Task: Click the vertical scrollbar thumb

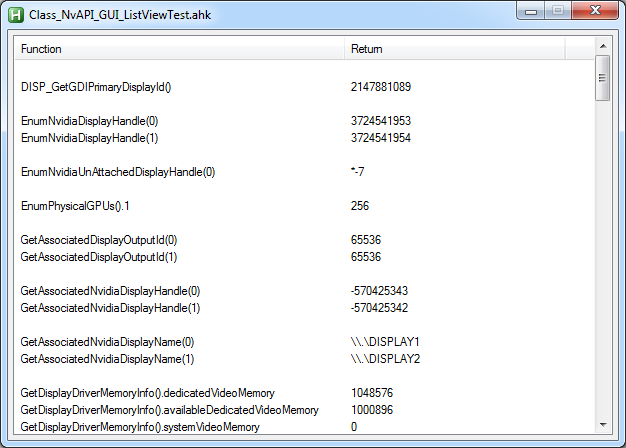Action: point(602,78)
